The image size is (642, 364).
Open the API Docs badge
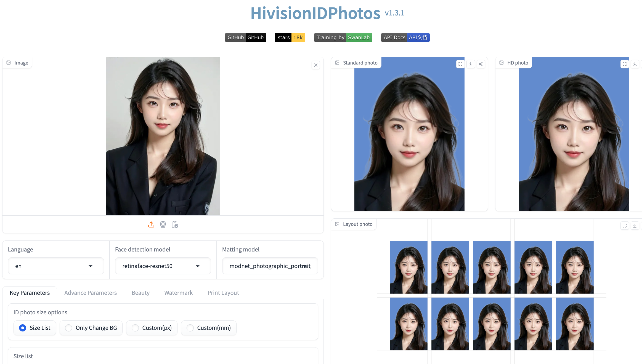coord(405,38)
